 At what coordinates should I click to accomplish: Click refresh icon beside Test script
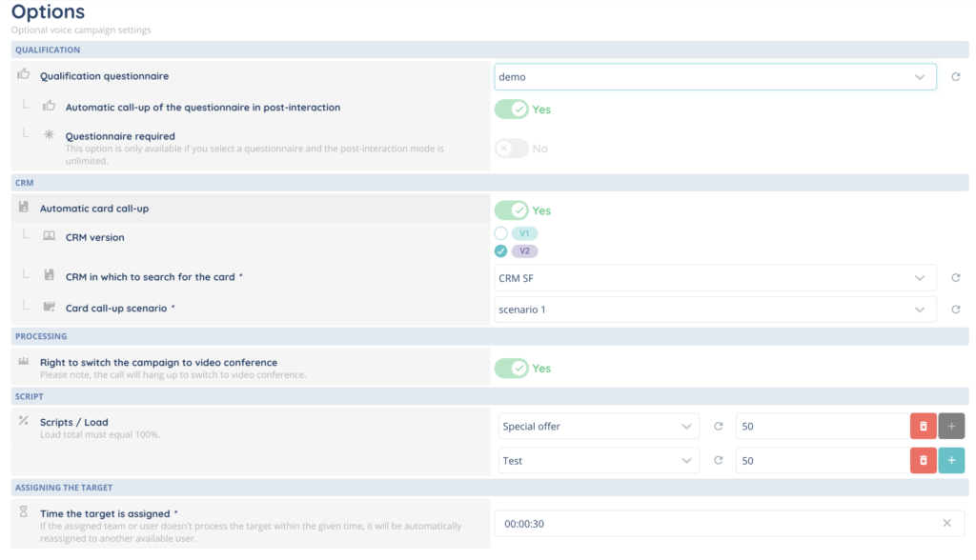pyautogui.click(x=719, y=461)
